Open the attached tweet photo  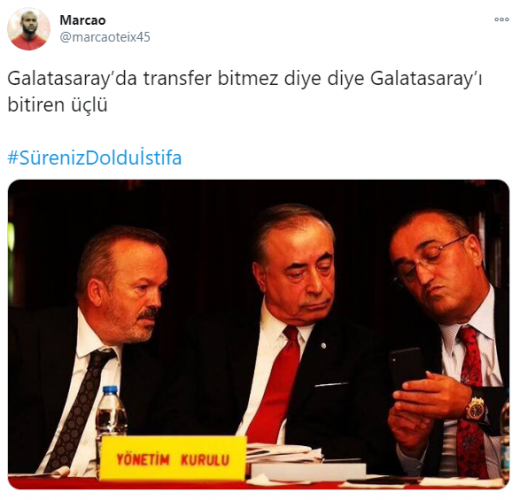[259, 334]
